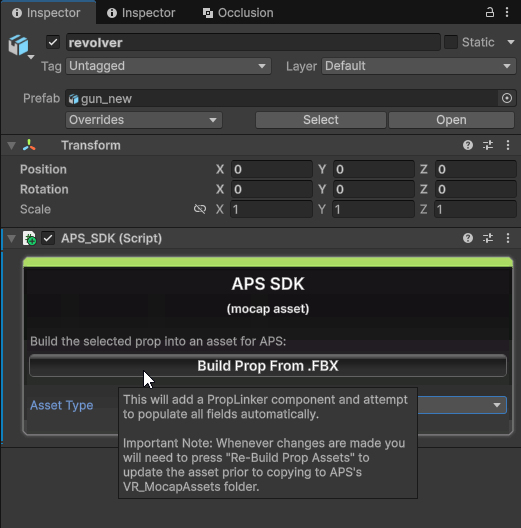Click the GameObject cube icon selector
Screen dimensions: 521x528
point(19,45)
